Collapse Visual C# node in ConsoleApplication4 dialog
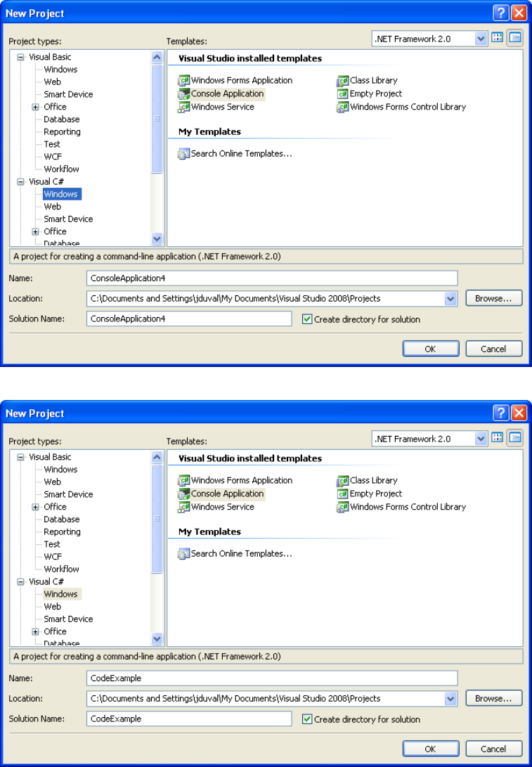The image size is (532, 767). [20, 182]
